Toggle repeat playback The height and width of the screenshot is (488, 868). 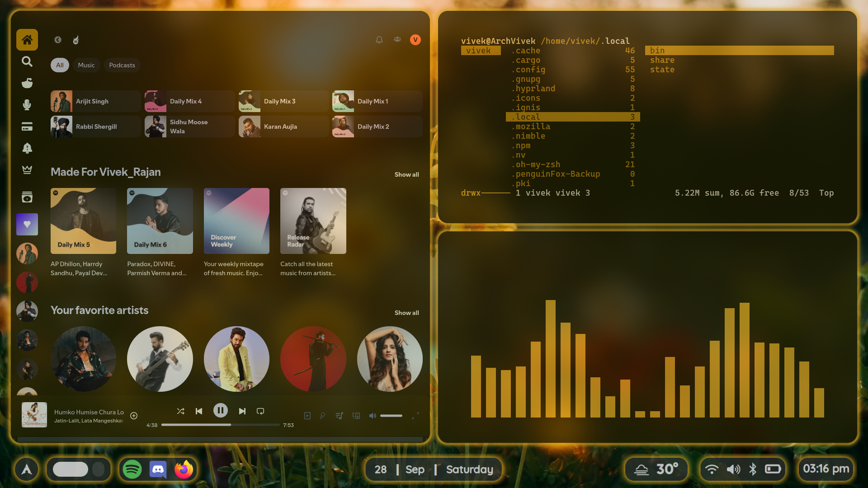tap(260, 411)
